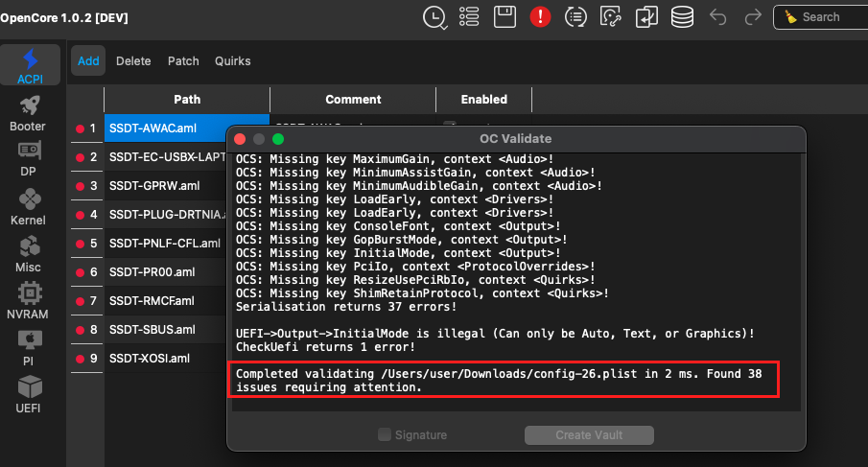
Task: Switch to the Patch tab
Action: pos(183,60)
